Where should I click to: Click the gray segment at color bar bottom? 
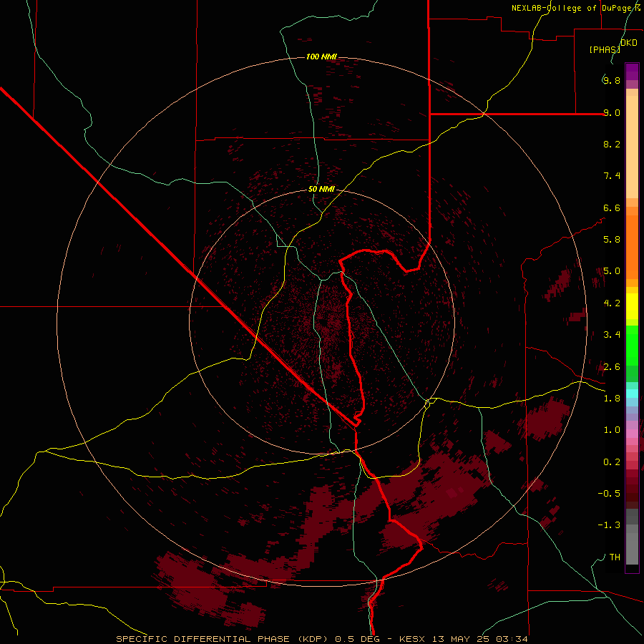pyautogui.click(x=632, y=546)
